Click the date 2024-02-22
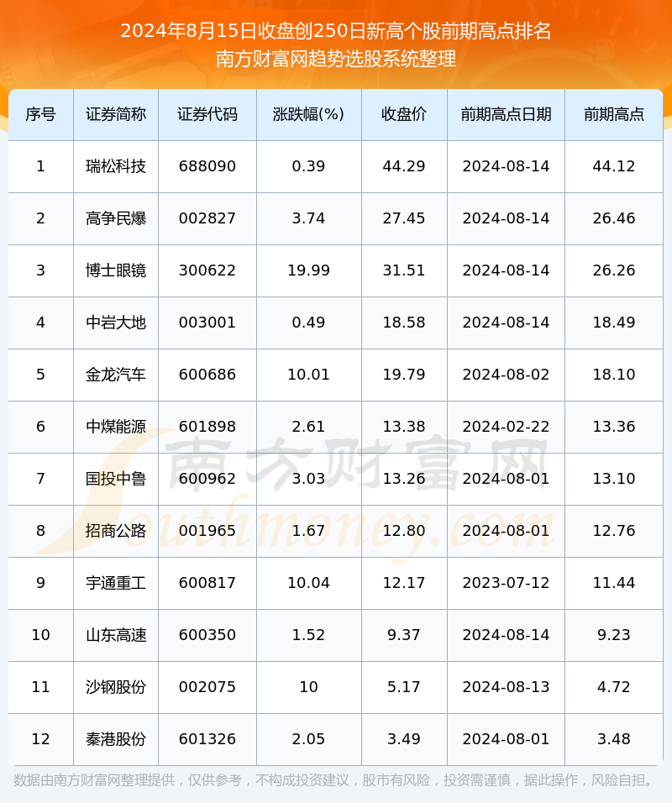Viewport: 672px width, 803px height. tap(506, 427)
